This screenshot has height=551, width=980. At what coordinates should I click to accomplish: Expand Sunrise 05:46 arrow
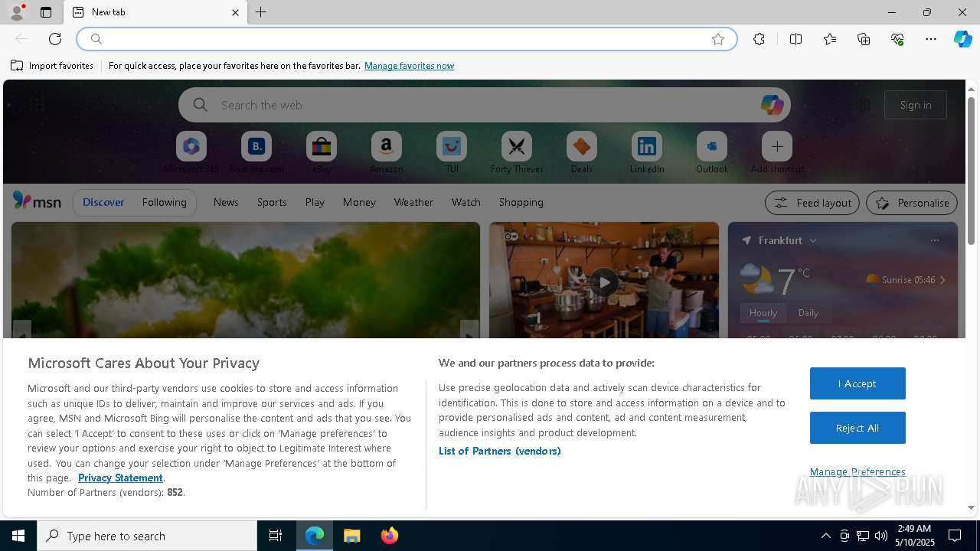pyautogui.click(x=942, y=280)
